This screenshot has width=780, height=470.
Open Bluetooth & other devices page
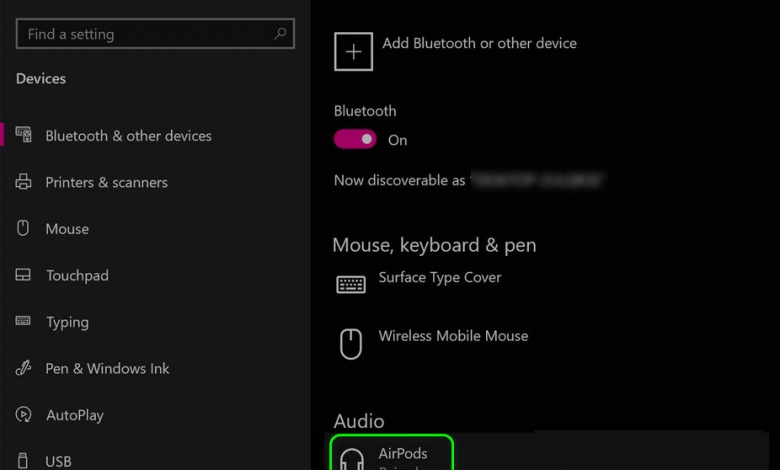128,136
